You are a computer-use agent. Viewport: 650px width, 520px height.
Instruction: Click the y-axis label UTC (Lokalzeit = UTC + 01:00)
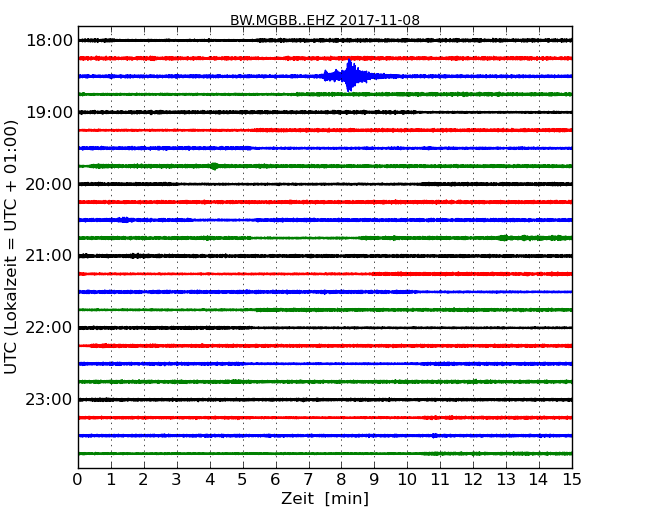pyautogui.click(x=11, y=247)
